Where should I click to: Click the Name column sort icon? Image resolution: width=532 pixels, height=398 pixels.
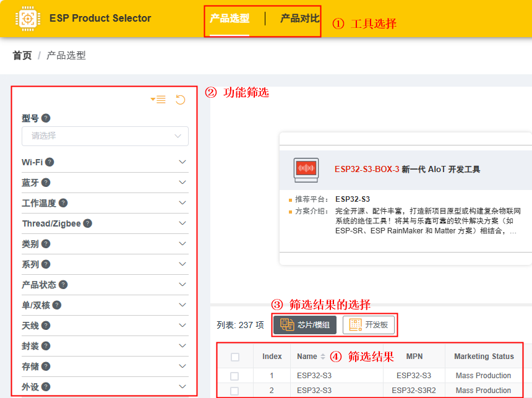322,357
